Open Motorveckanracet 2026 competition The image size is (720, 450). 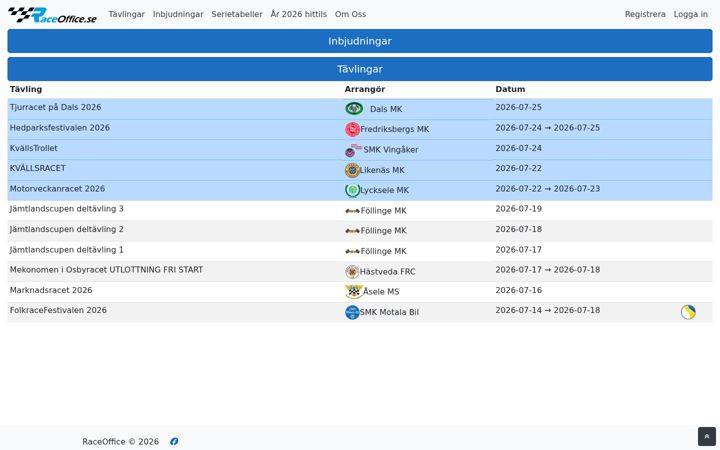tap(57, 189)
